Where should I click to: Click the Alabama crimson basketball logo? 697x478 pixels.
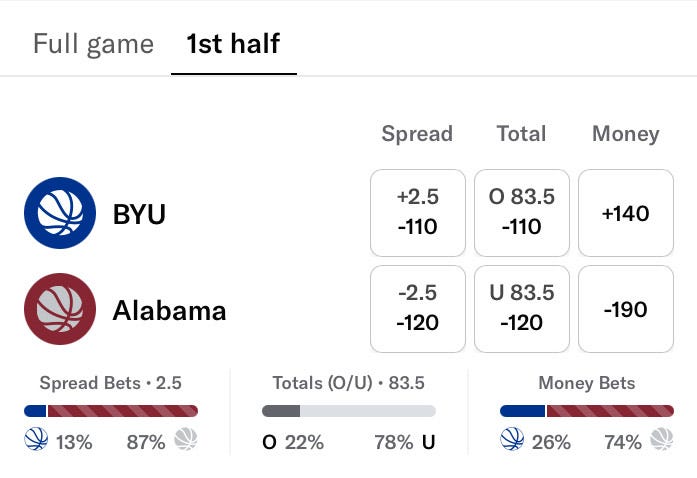click(60, 309)
